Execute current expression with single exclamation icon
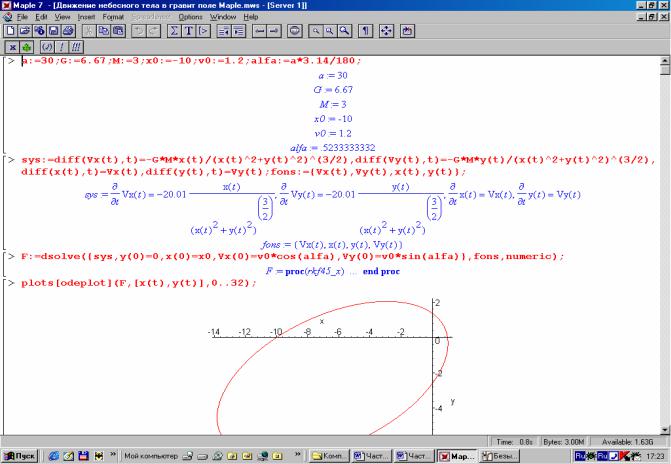The image size is (671, 464). click(x=62, y=47)
